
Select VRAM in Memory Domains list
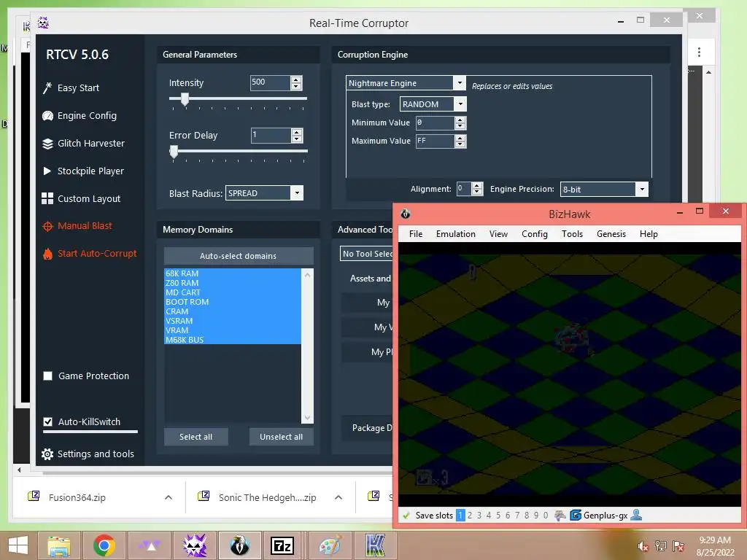click(233, 330)
